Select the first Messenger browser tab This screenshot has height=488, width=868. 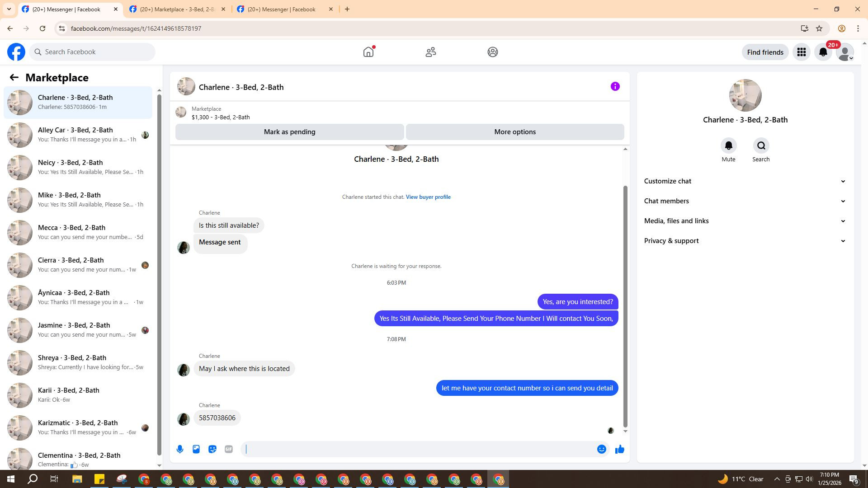tap(70, 9)
